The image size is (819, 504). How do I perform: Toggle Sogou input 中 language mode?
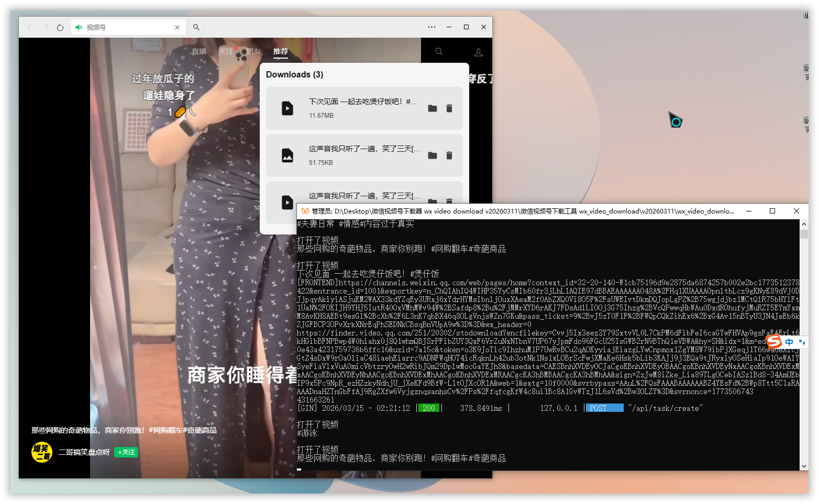click(789, 342)
